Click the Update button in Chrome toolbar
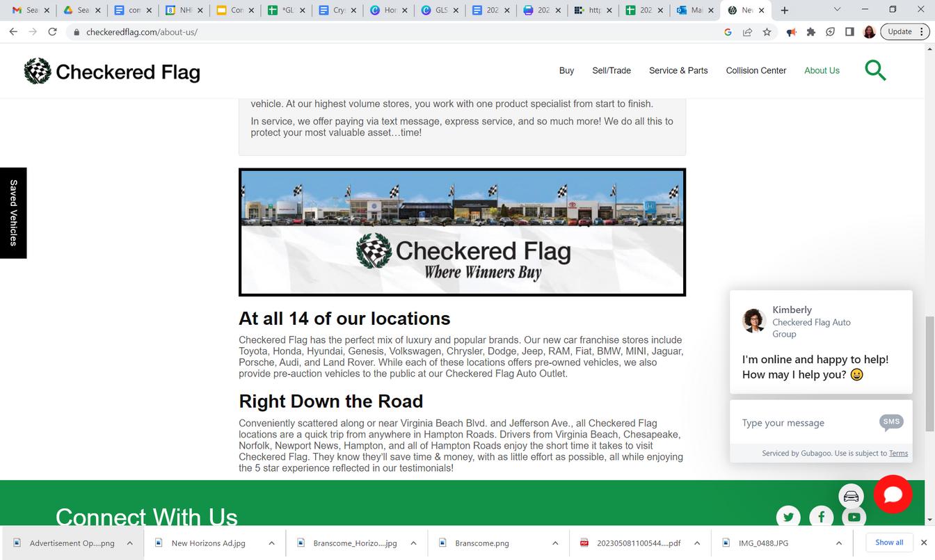 (904, 32)
